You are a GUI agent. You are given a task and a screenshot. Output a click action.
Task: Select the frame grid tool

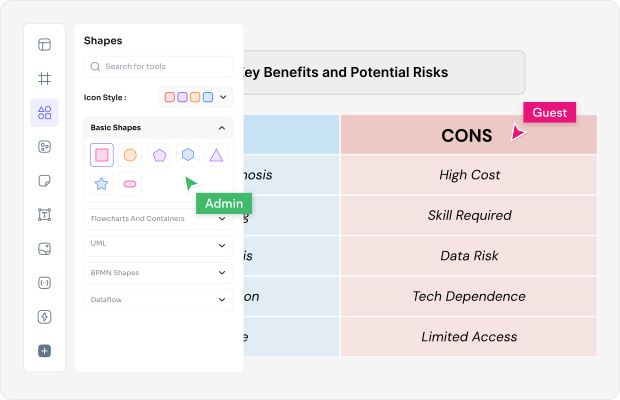(x=44, y=78)
